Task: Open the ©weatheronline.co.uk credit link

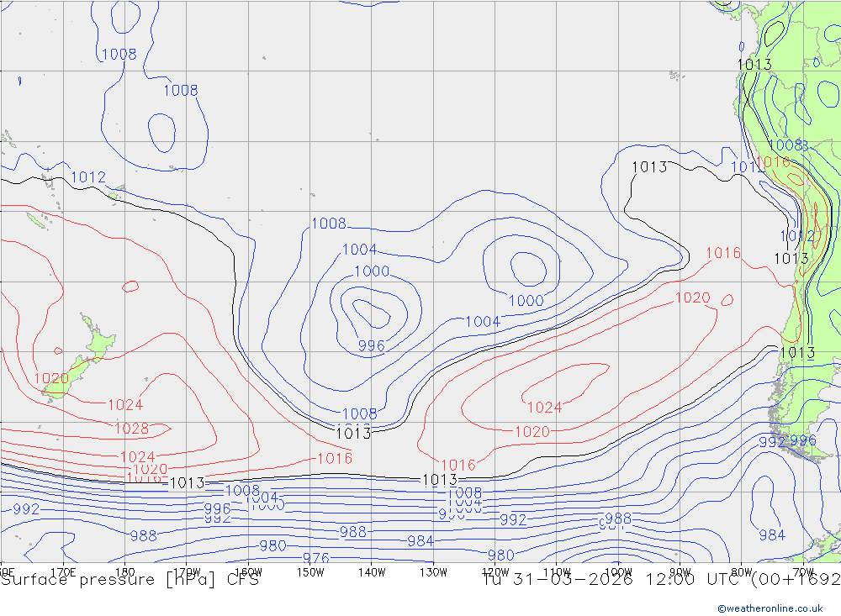Action: click(x=770, y=608)
